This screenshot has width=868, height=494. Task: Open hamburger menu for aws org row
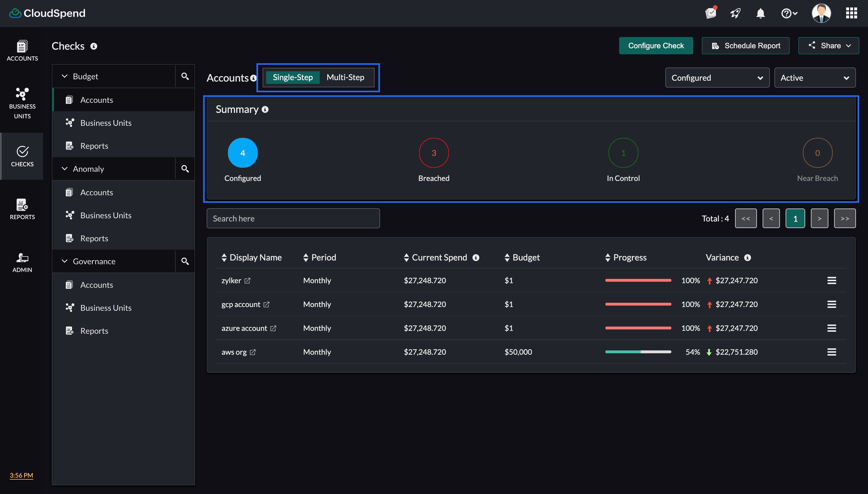pos(831,352)
